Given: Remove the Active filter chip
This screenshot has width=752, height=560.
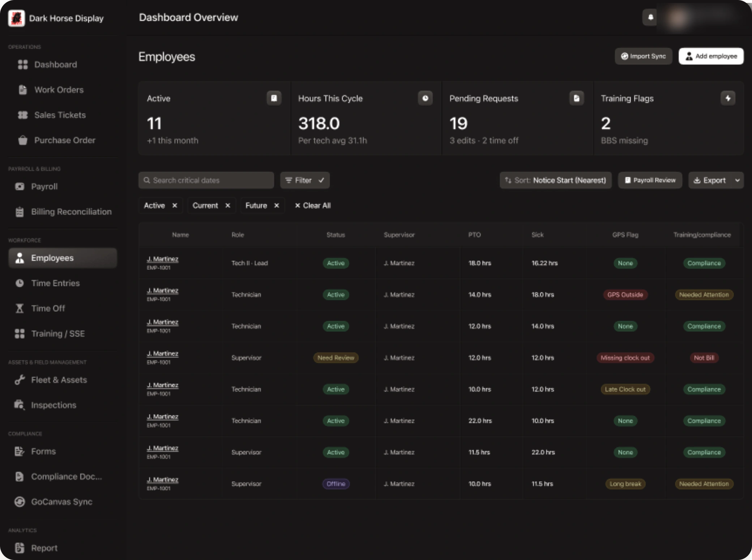Looking at the screenshot, I should click(175, 206).
